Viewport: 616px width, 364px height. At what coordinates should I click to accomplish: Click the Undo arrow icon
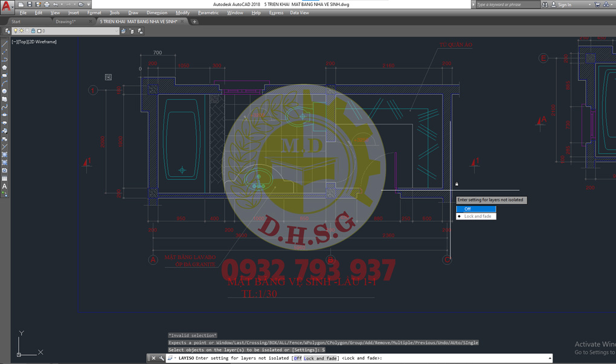(x=56, y=4)
